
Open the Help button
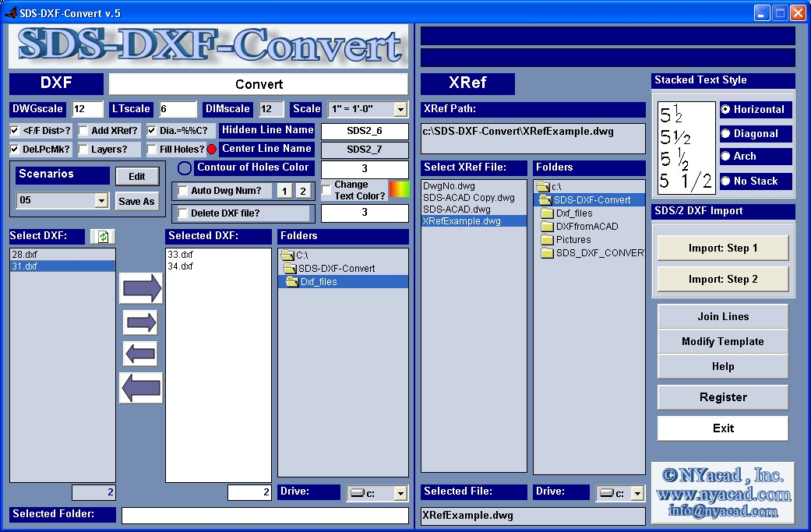point(722,367)
